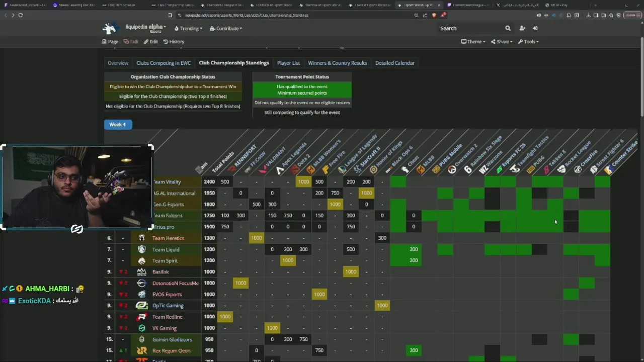644x362 pixels.
Task: Click the Overwatch 2 column icon
Action: pyautogui.click(x=452, y=170)
